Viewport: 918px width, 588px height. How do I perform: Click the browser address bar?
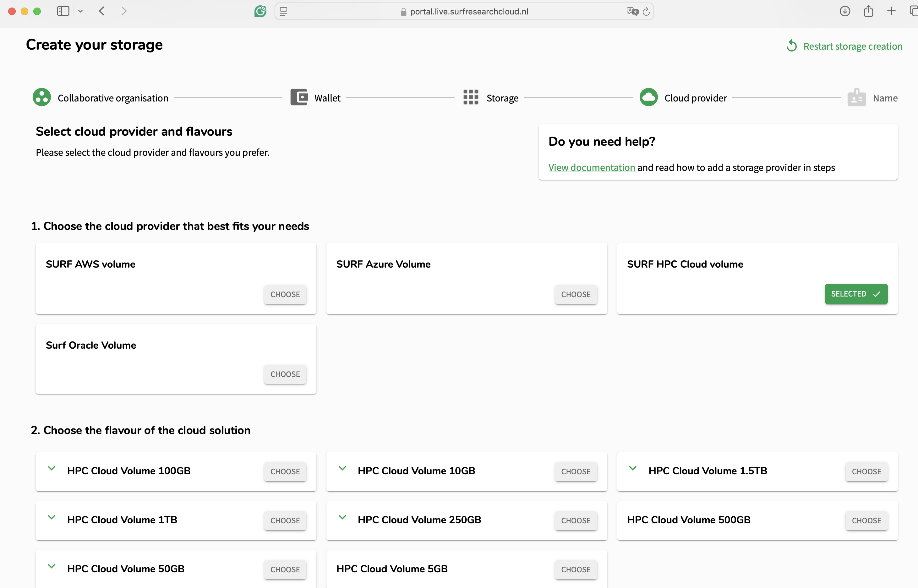click(464, 11)
